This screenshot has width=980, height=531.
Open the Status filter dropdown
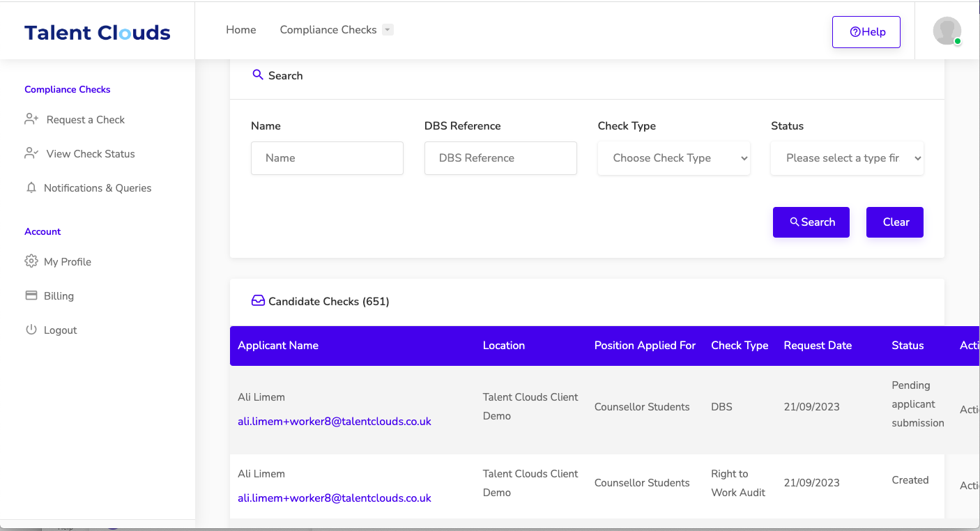tap(847, 158)
